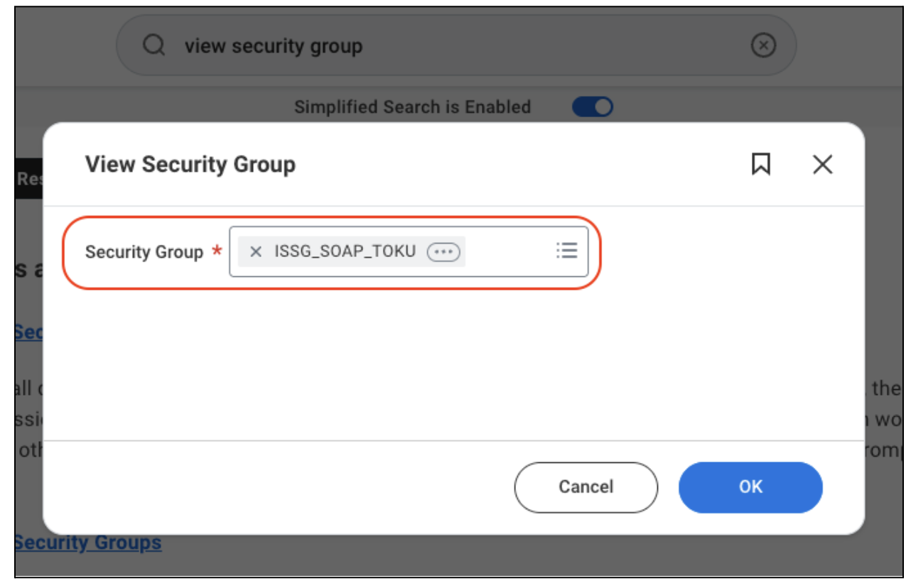The height and width of the screenshot is (588, 911).
Task: Click the red required asterisk marker
Action: click(x=217, y=250)
